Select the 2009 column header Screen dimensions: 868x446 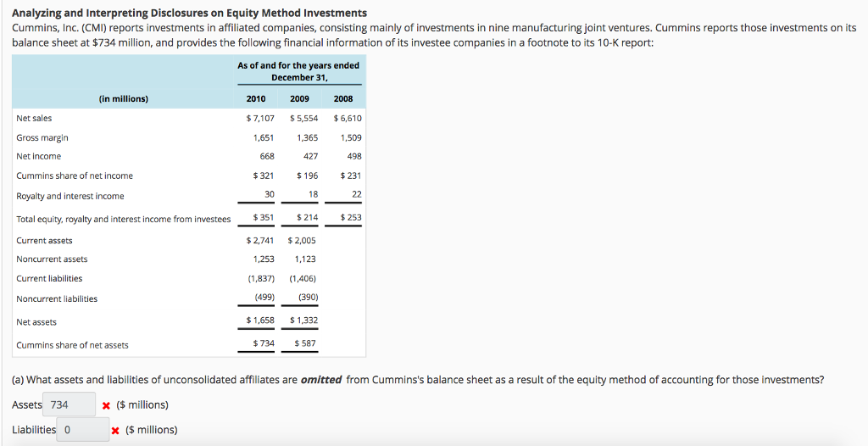(x=299, y=98)
